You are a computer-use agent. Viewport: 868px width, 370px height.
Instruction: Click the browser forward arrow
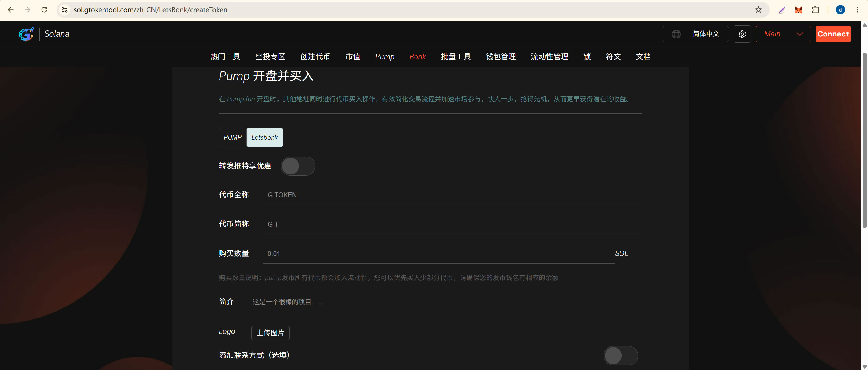(28, 10)
